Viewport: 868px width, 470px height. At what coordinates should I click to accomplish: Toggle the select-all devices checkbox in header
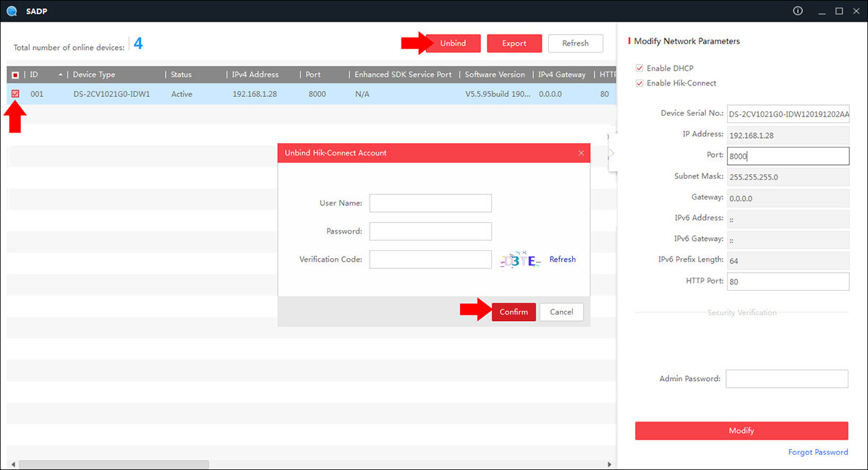[x=15, y=74]
